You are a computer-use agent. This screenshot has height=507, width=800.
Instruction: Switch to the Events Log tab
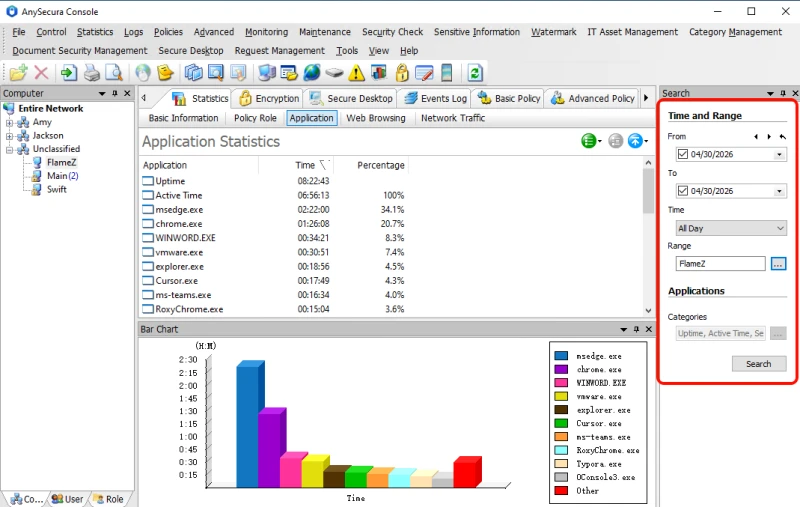tap(436, 98)
